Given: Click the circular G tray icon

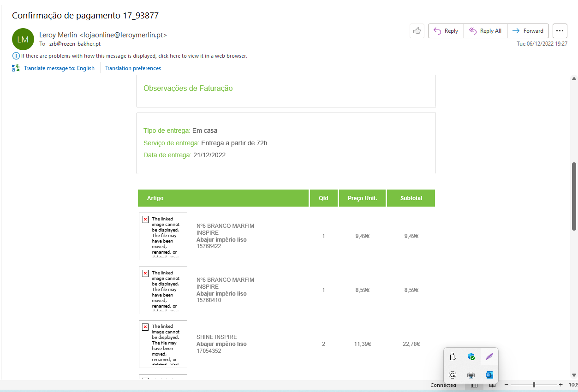Looking at the screenshot, I should click(x=453, y=375).
